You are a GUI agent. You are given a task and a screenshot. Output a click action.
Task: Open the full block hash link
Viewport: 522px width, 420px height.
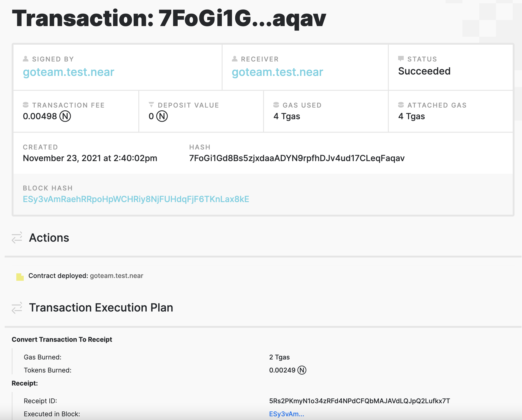[x=136, y=199]
